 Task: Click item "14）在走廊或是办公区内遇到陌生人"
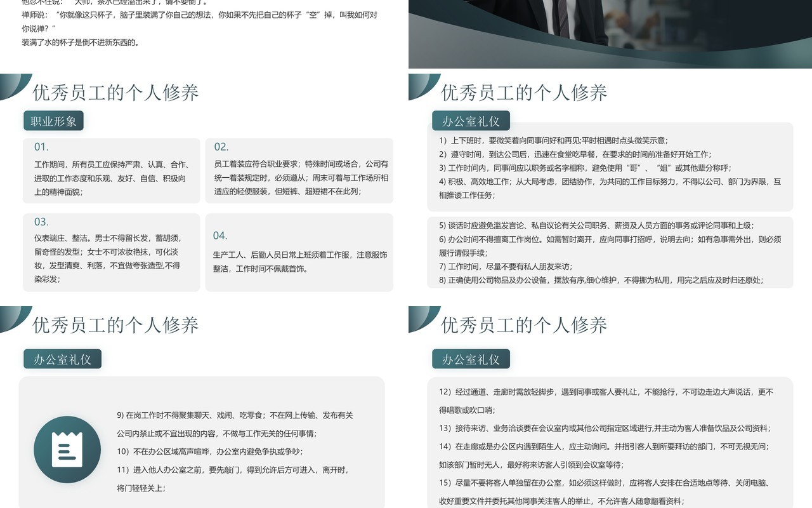click(x=603, y=455)
